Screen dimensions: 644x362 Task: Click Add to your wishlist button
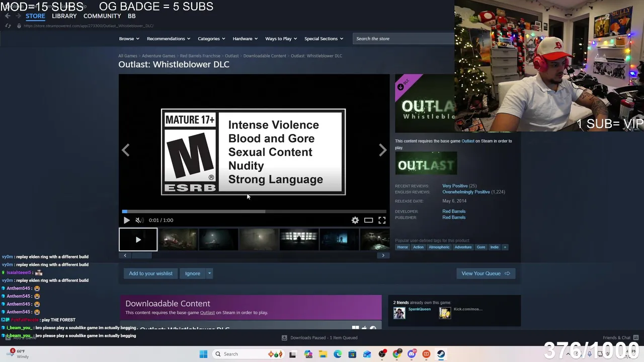coord(150,274)
